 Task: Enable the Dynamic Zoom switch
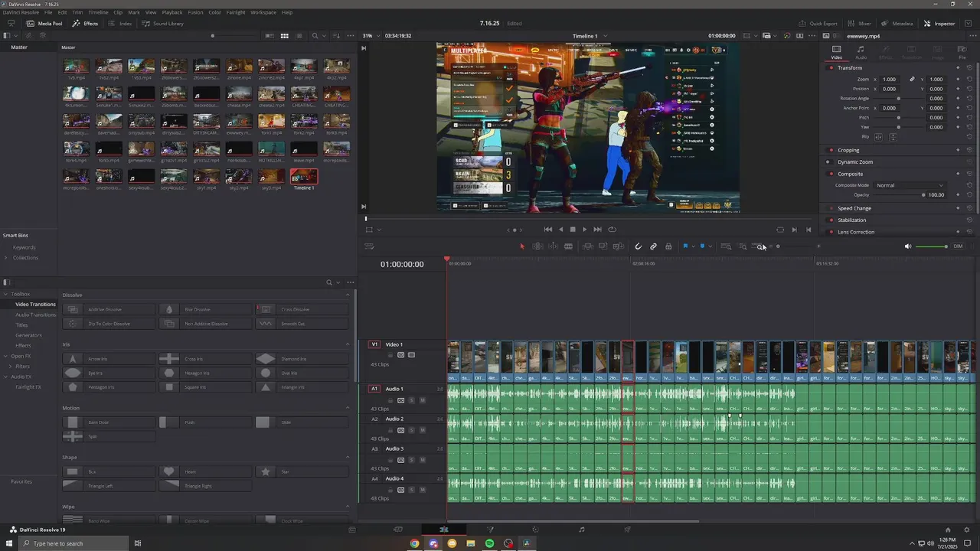828,162
